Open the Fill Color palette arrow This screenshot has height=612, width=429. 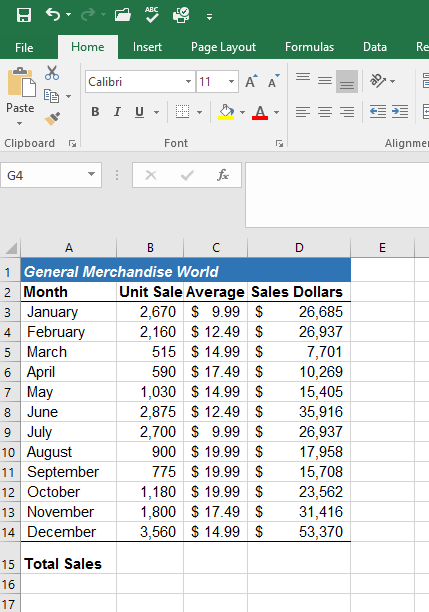click(x=242, y=112)
